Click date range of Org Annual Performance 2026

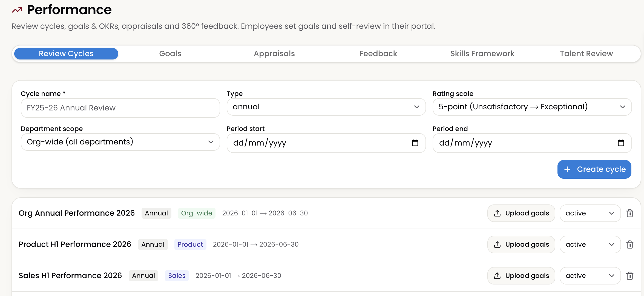tap(265, 213)
